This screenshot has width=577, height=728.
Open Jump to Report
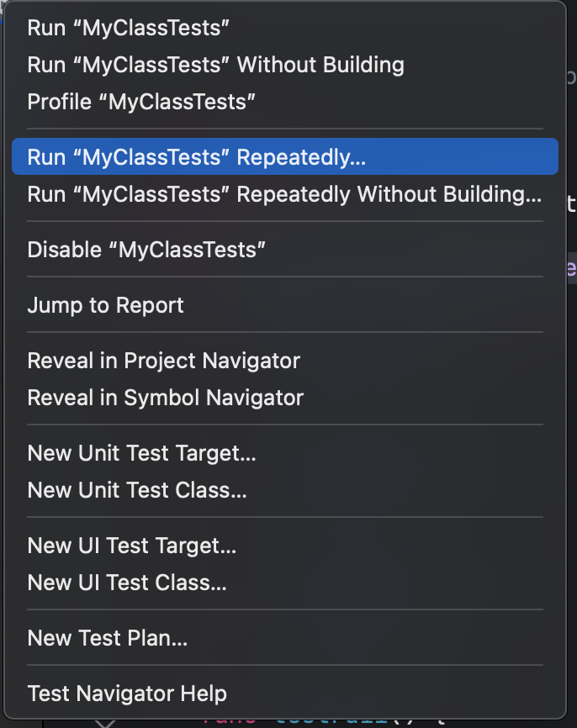click(x=105, y=305)
